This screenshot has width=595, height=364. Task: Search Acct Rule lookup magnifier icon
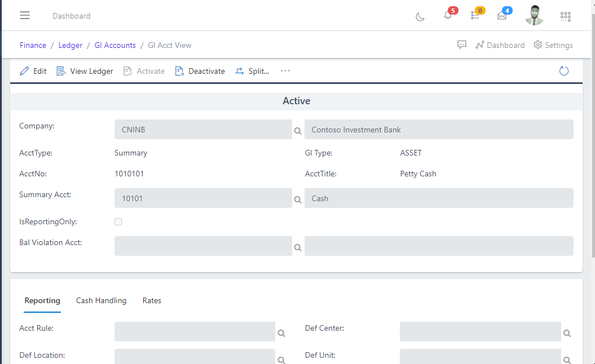click(x=281, y=333)
